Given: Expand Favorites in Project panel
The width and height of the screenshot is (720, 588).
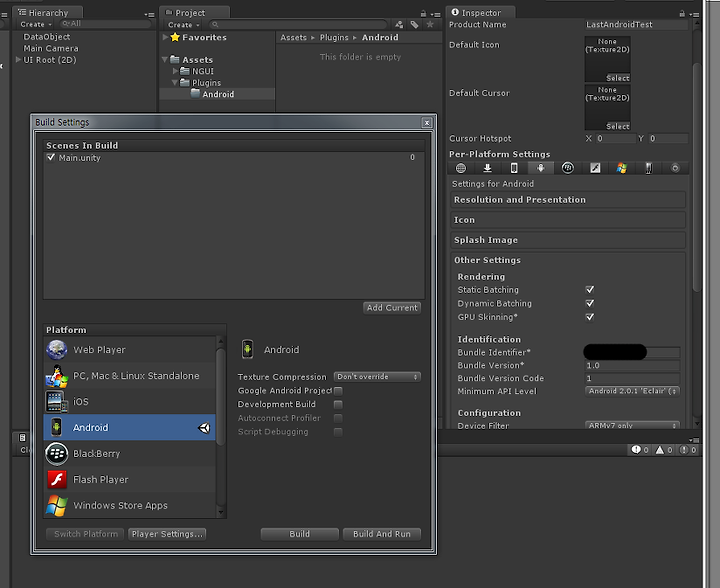Looking at the screenshot, I should pos(165,37).
